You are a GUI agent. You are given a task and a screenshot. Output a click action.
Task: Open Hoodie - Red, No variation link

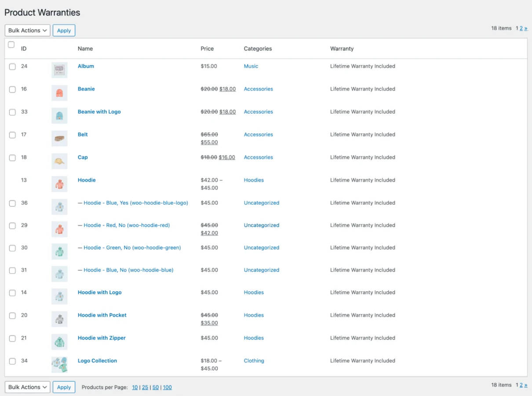tap(127, 225)
